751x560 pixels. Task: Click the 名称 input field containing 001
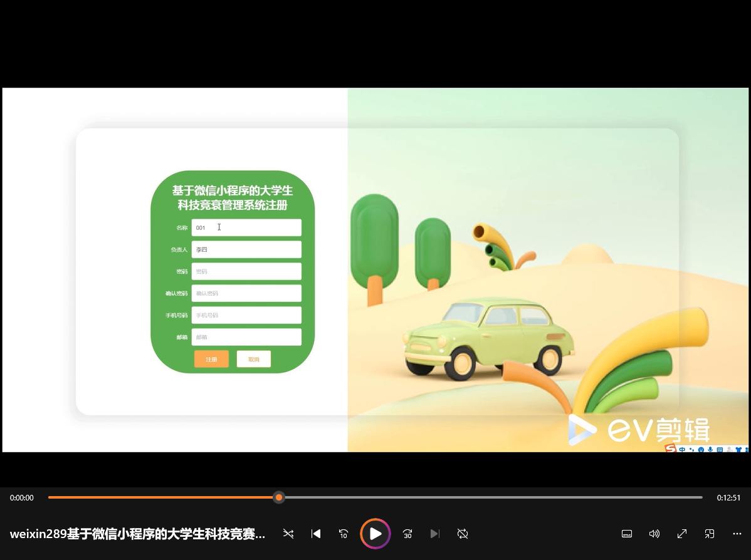[246, 228]
